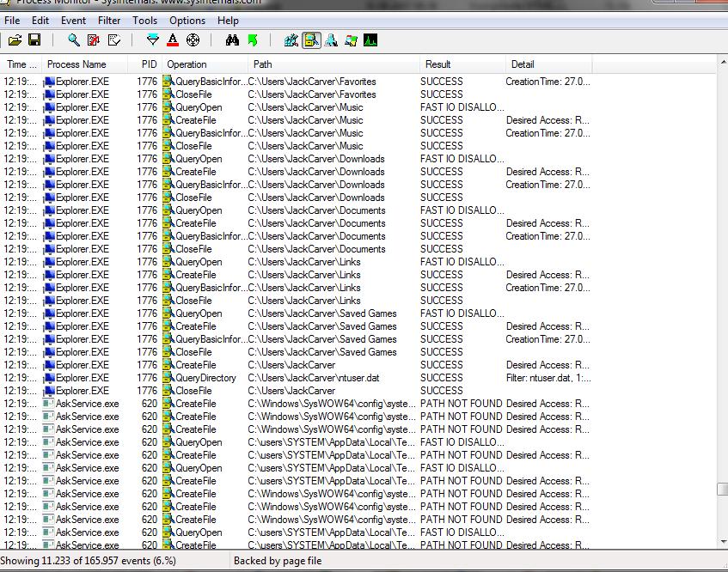Click the process icon in the CloseFile Favorites row

[49, 94]
